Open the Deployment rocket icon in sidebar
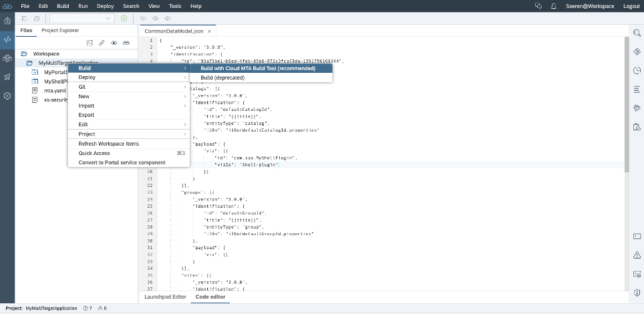The height and width of the screenshot is (314, 644). click(7, 77)
